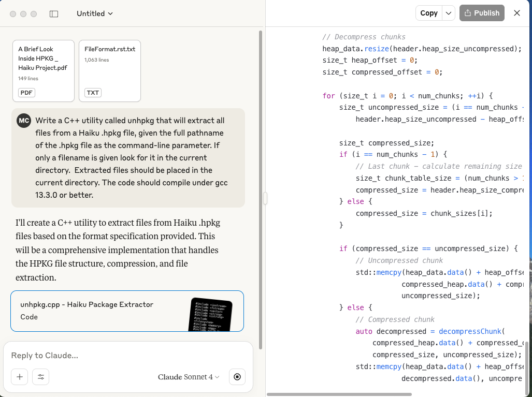Click the plus attachment icon
The height and width of the screenshot is (397, 532).
click(19, 377)
